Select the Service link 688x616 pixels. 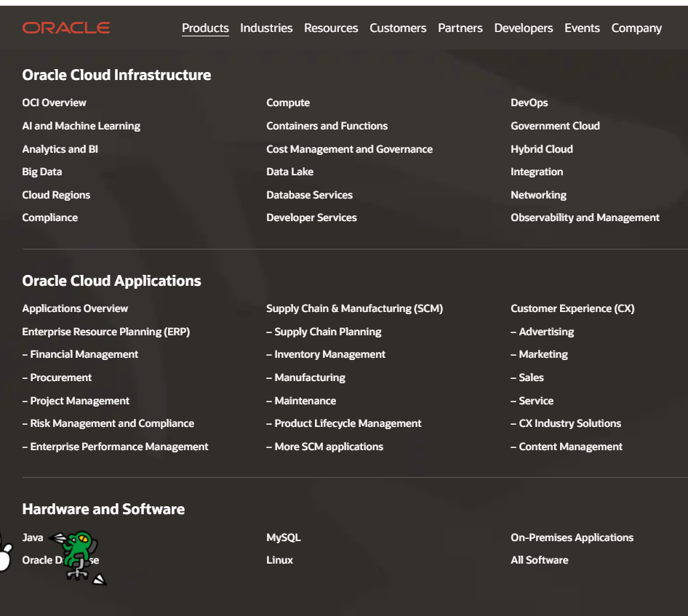click(x=532, y=401)
